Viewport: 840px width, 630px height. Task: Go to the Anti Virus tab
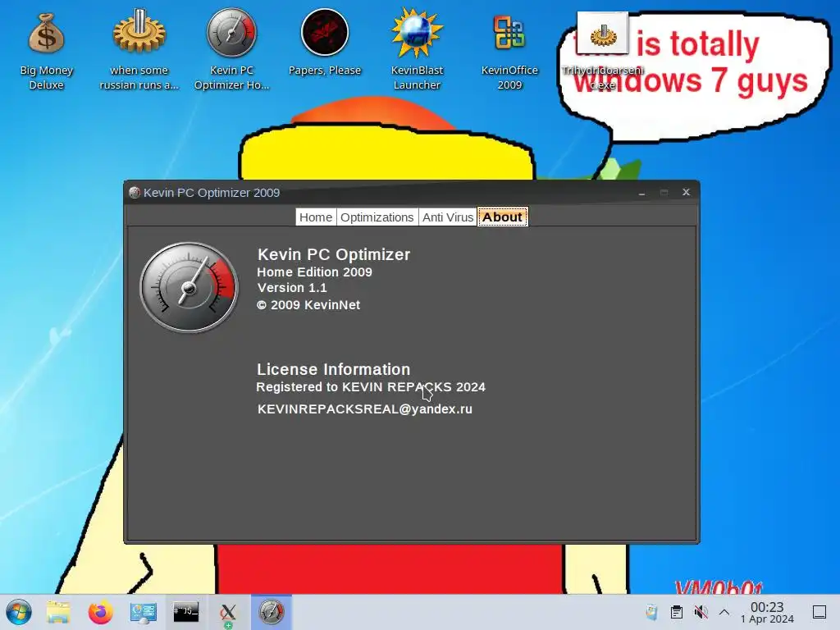pos(448,217)
